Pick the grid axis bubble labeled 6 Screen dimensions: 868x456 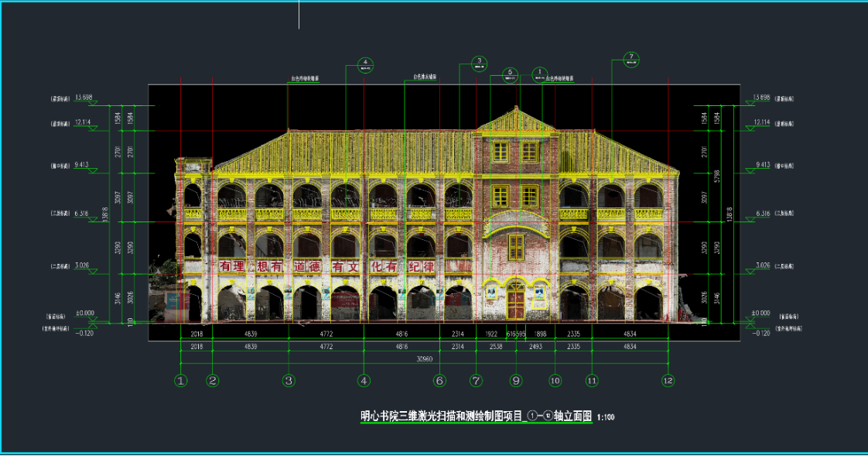439,380
